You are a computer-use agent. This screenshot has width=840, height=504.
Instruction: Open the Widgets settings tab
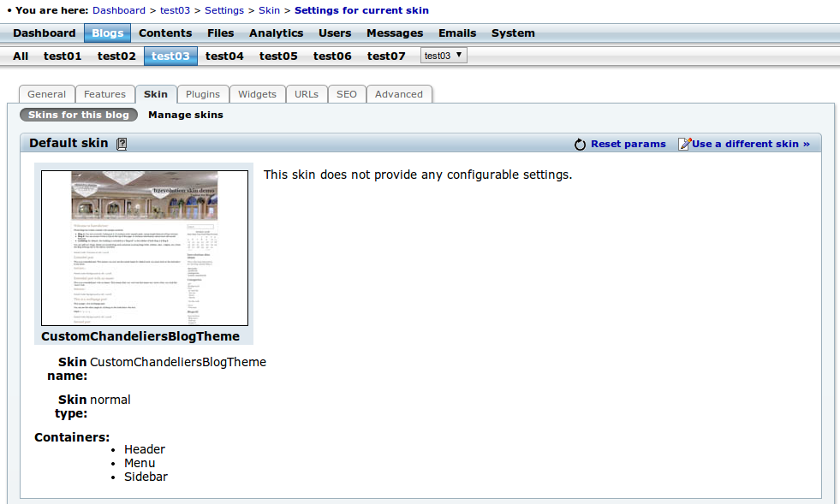click(x=257, y=94)
